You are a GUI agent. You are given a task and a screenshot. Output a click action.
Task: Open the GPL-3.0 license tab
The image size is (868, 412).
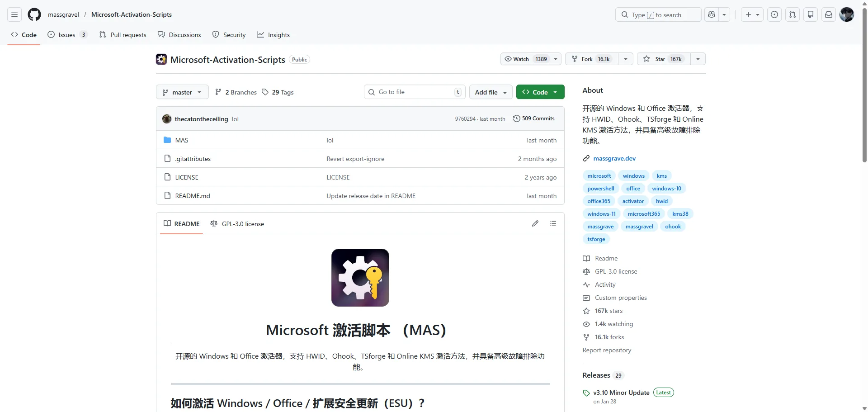(x=237, y=224)
